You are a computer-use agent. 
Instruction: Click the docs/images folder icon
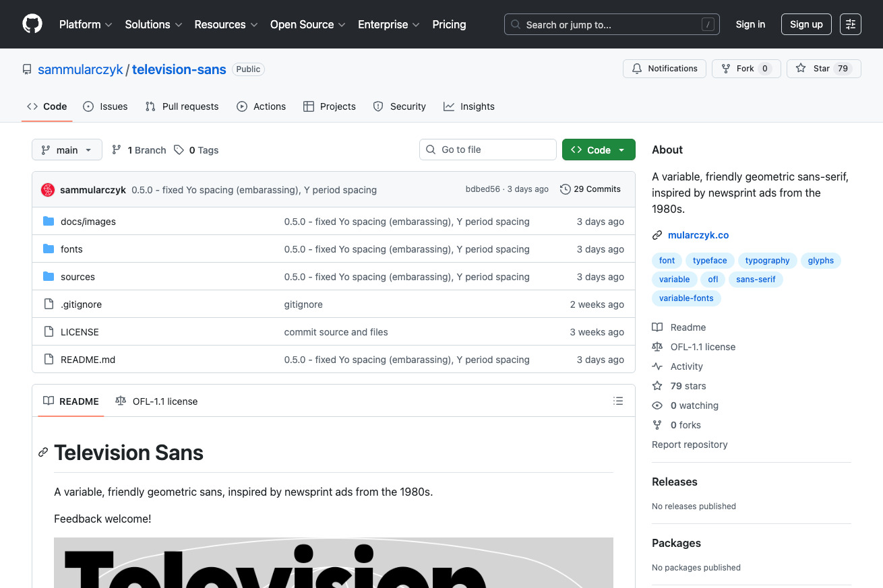pos(49,222)
